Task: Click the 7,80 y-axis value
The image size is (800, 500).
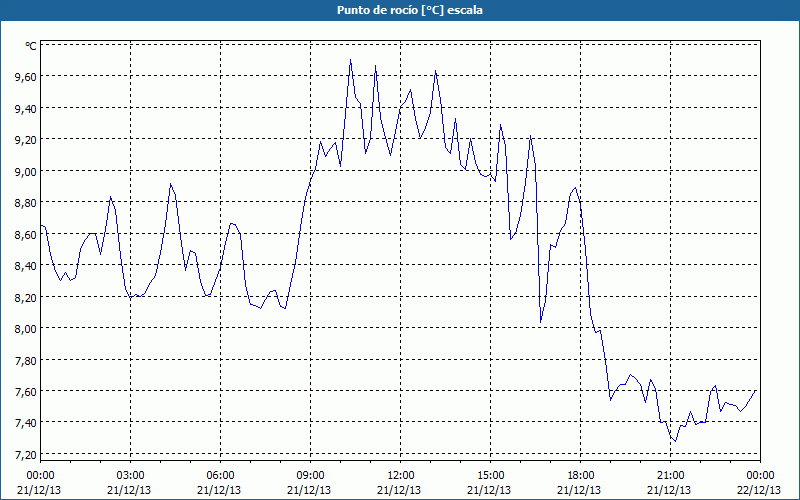Action: [x=26, y=360]
